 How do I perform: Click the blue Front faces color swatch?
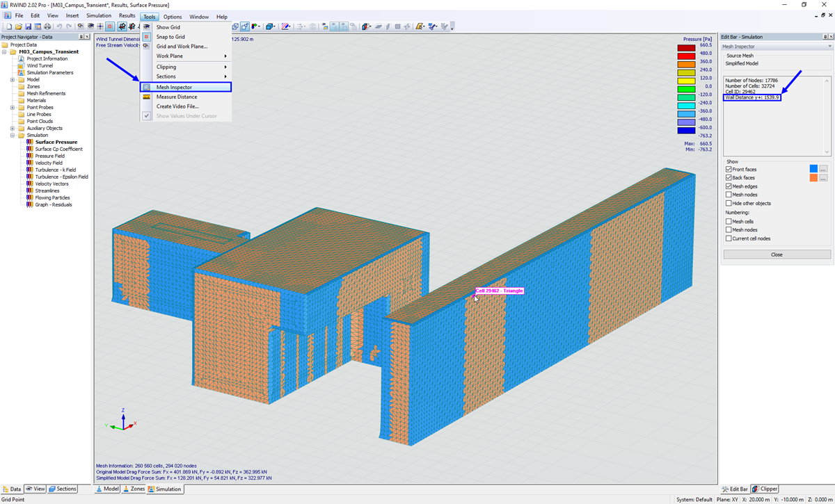pos(813,169)
